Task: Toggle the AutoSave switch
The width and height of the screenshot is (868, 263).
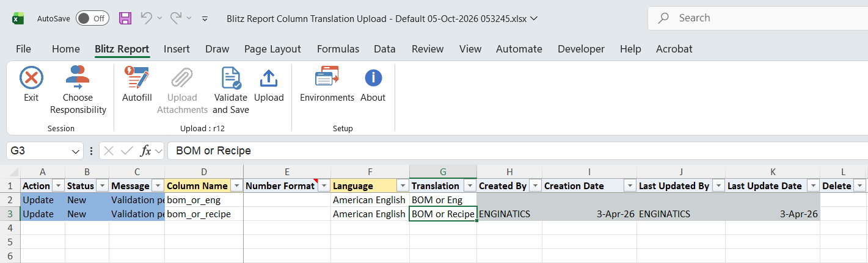Action: 92,18
